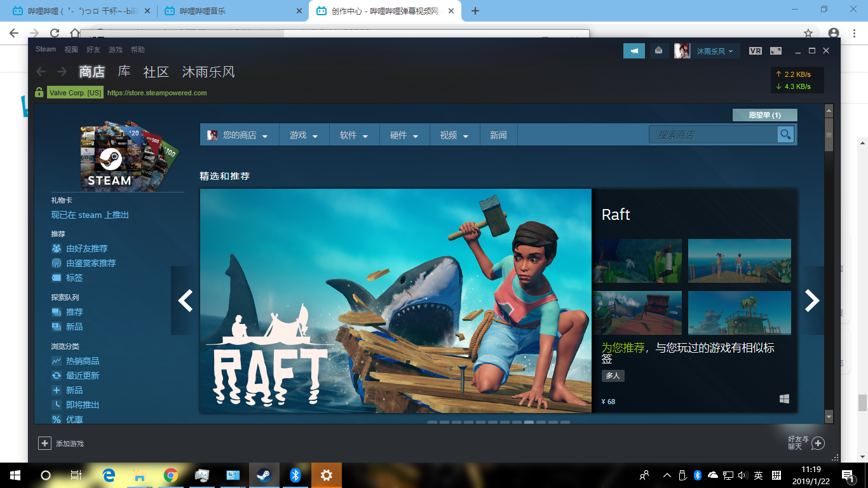Switch to the 哔哩哔哩音乐 browser tab

pos(233,11)
